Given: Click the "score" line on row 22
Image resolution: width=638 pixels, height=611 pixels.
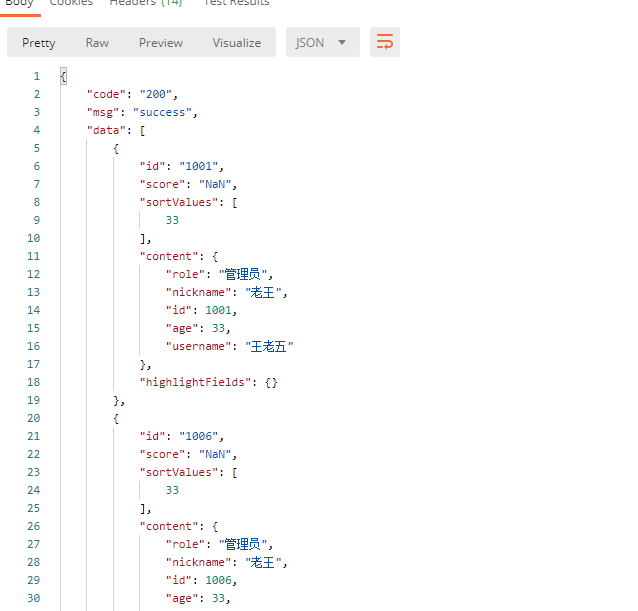Looking at the screenshot, I should tap(188, 454).
